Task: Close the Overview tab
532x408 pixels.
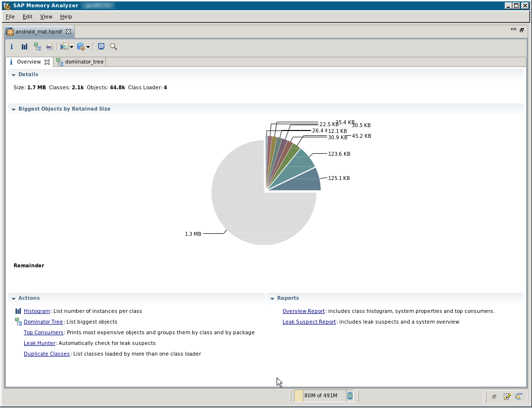Action: coord(47,62)
